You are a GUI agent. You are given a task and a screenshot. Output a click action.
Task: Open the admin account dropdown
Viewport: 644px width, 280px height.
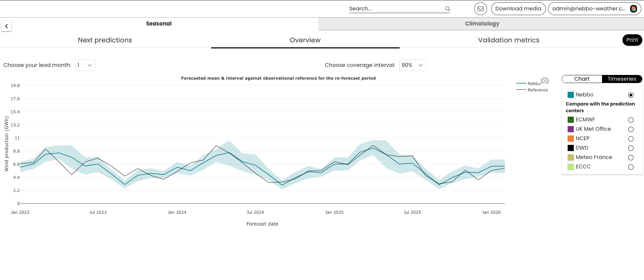pos(594,9)
